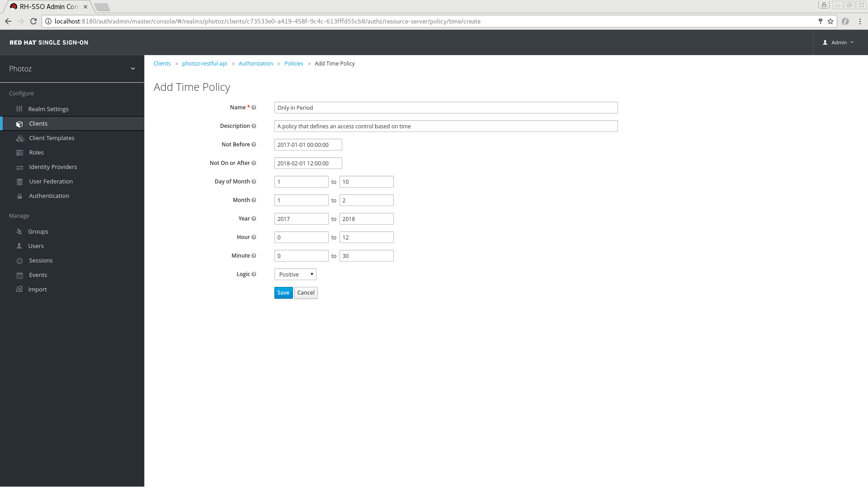Expand the Admin user menu
Screen dimensions: 868x488
(x=839, y=42)
